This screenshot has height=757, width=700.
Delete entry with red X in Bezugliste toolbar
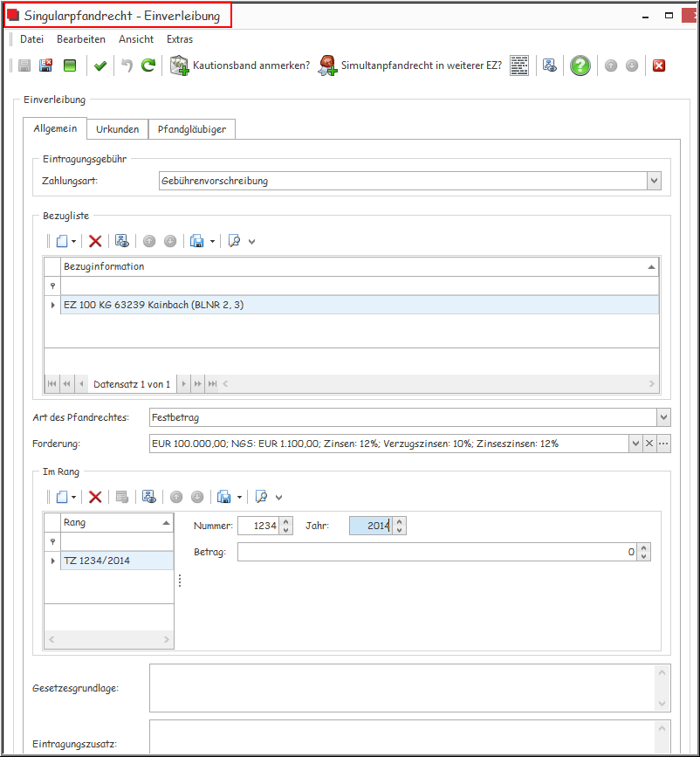(x=95, y=241)
